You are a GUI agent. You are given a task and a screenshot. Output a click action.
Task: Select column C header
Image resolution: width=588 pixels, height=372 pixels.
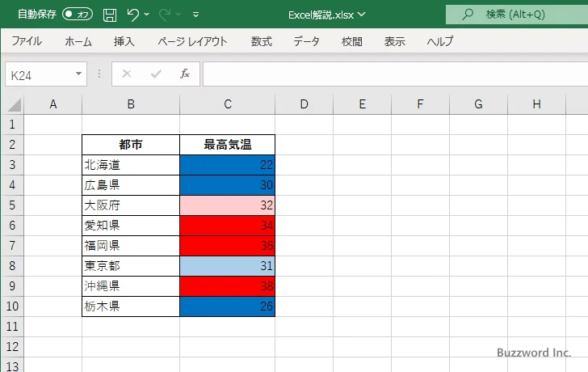point(228,104)
